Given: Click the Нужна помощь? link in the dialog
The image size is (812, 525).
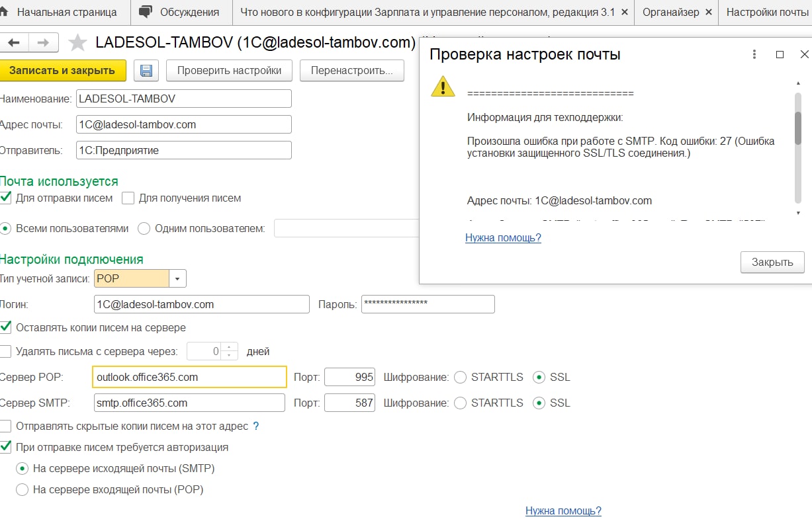Looking at the screenshot, I should (503, 238).
